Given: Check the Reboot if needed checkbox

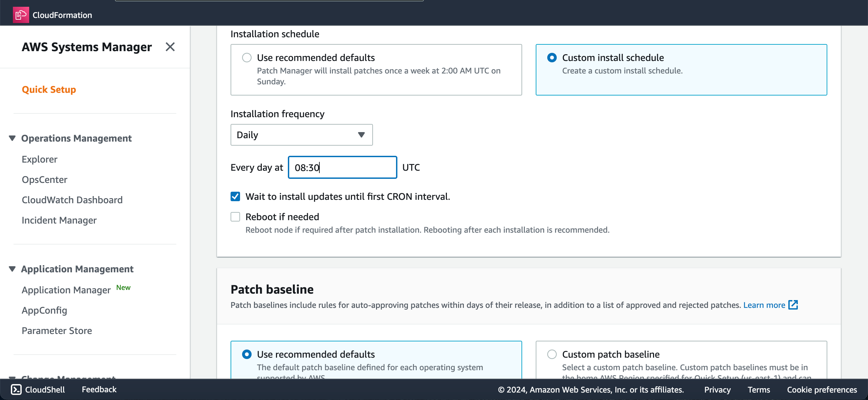Looking at the screenshot, I should point(235,217).
